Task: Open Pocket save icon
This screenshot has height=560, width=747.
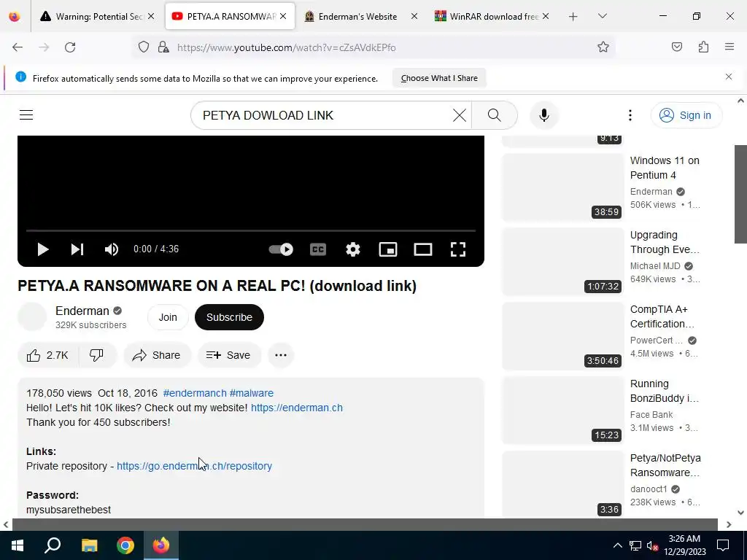Action: point(677,47)
